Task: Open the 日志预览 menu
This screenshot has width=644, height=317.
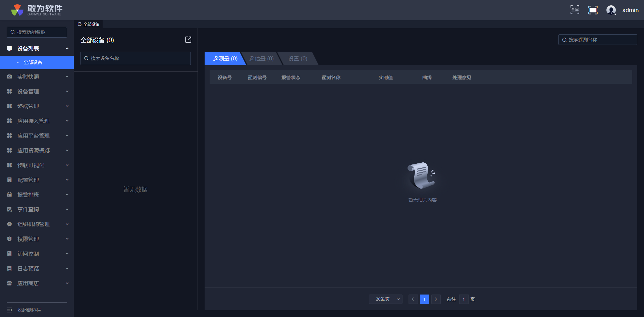Action: point(37,269)
